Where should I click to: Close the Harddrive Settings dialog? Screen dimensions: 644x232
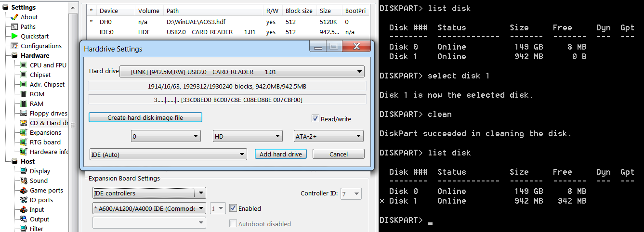[x=357, y=47]
